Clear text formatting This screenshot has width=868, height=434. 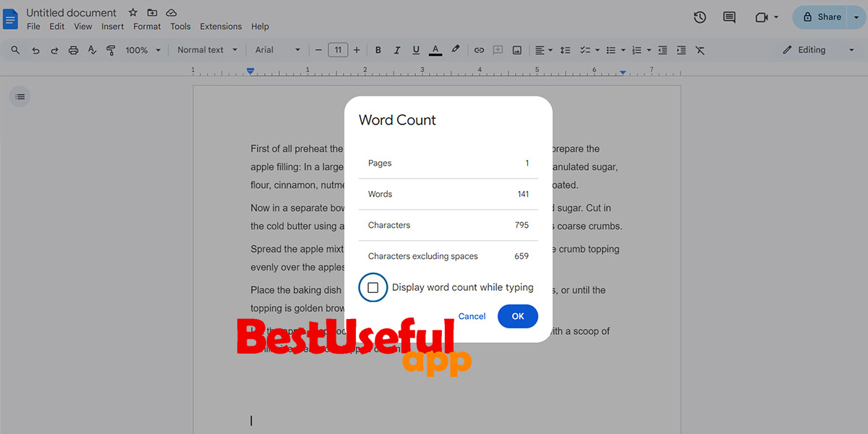point(700,50)
